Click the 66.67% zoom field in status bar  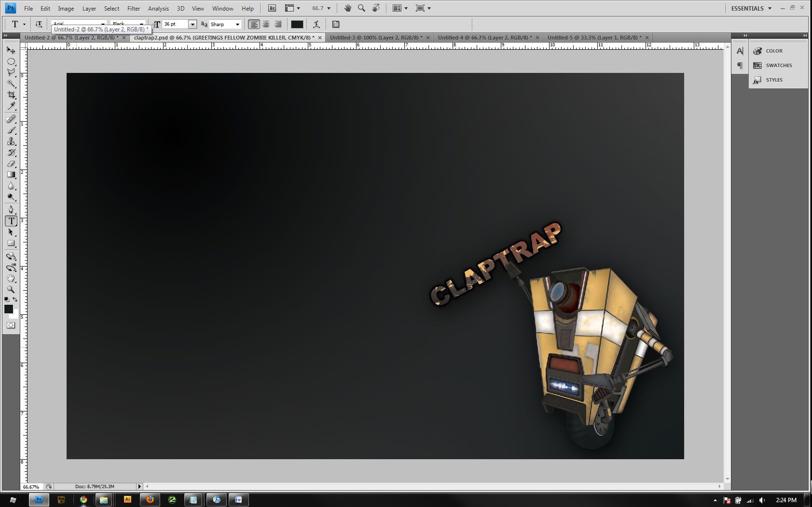click(32, 487)
